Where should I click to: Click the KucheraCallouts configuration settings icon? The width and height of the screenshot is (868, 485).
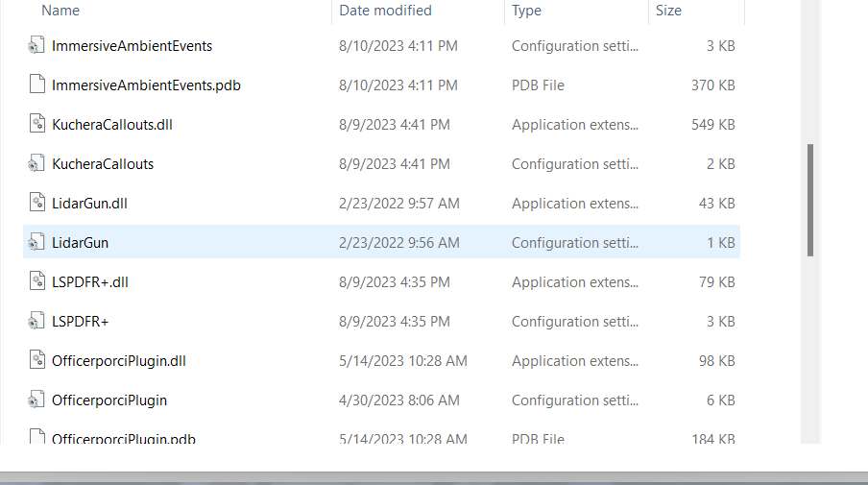[x=36, y=164]
